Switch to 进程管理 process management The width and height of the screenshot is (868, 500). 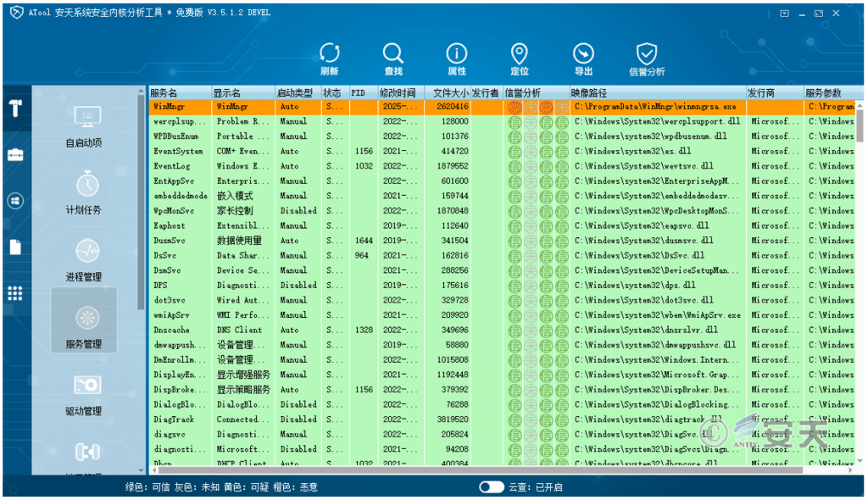[x=84, y=260]
